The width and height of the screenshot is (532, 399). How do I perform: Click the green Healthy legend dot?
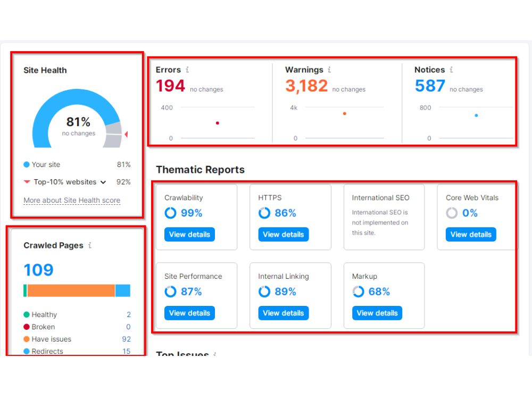tap(27, 314)
